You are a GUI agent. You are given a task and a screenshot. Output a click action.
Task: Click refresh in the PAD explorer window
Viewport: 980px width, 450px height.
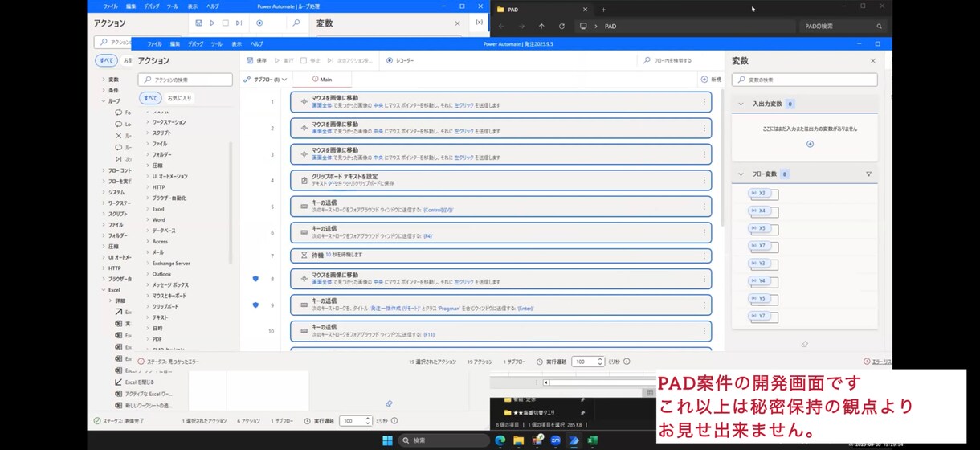click(x=561, y=26)
